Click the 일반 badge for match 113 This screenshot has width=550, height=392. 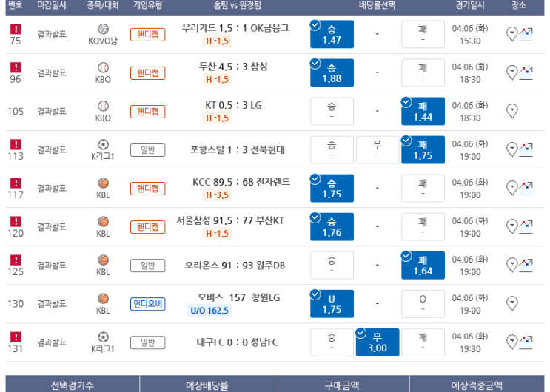(148, 150)
